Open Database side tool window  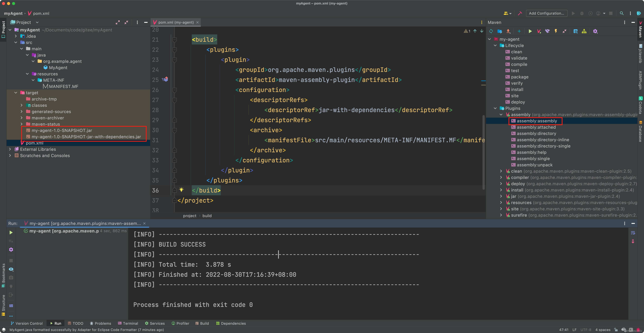[x=640, y=132]
